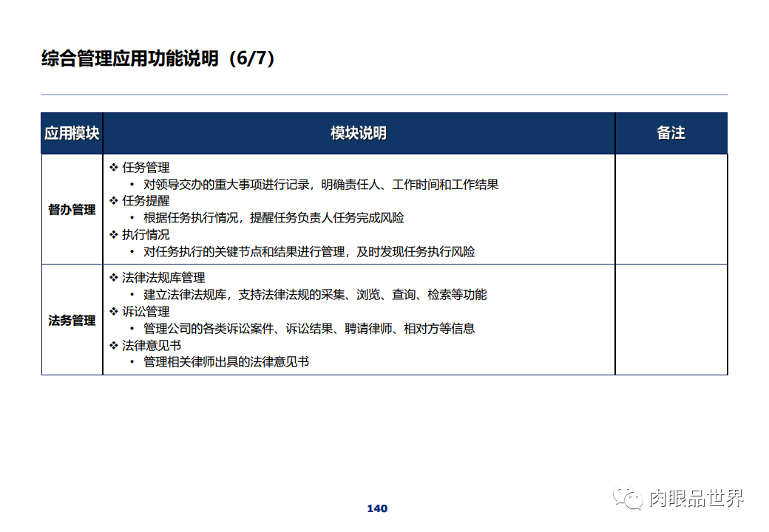Click the line 管理相关律师出具的法律意见书
The image size is (769, 532).
coord(226,362)
